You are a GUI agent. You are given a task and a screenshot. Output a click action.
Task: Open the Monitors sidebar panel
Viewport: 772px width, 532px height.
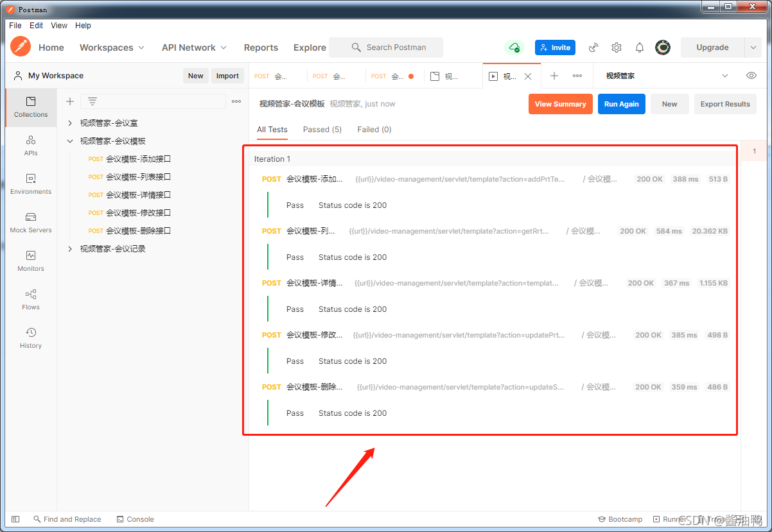pos(31,261)
